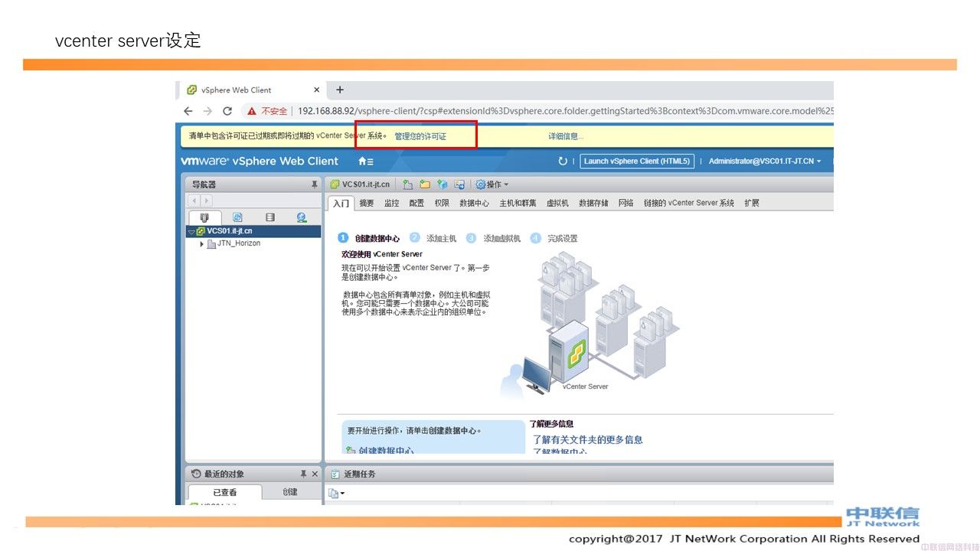The width and height of the screenshot is (980, 551).
Task: Click Launch vSphere Client (HTML5) button
Action: pos(637,161)
